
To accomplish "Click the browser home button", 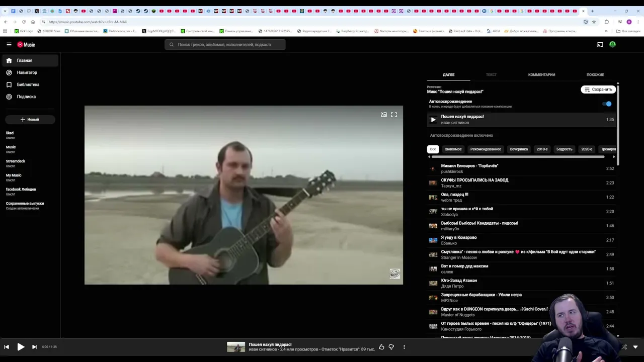I will click(33, 22).
